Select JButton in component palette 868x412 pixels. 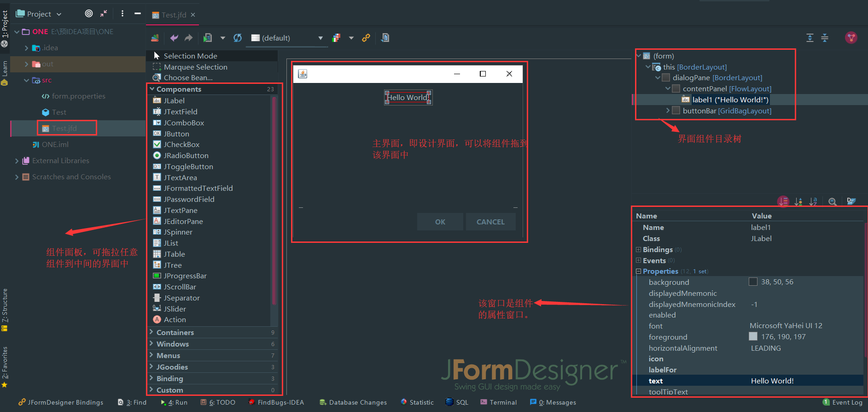coord(171,134)
